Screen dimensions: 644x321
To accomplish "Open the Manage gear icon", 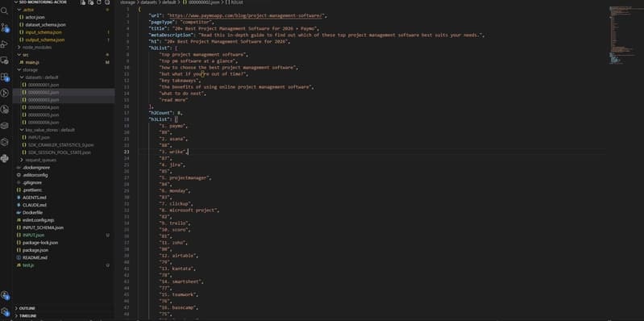I will point(5,311).
